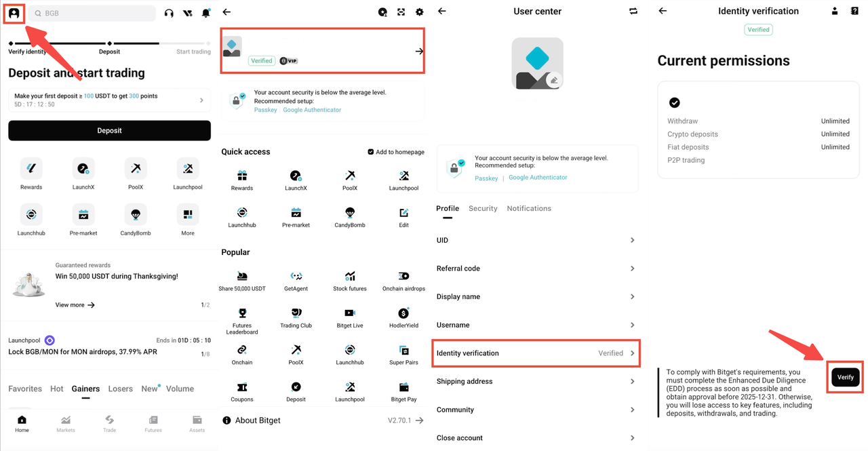Expand the UID row
Image resolution: width=868 pixels, height=451 pixels.
(536, 240)
